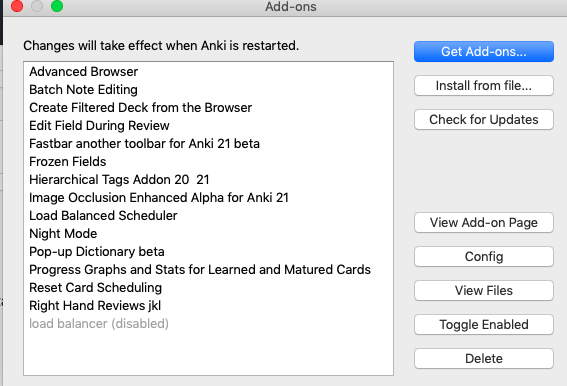Select the disabled load balancer entry
This screenshot has height=386, width=567.
point(208,323)
